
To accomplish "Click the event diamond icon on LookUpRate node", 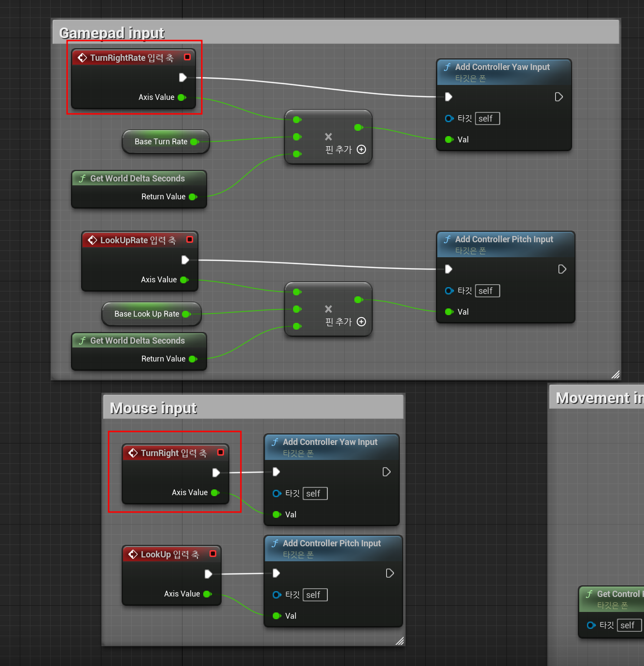I will [x=92, y=239].
